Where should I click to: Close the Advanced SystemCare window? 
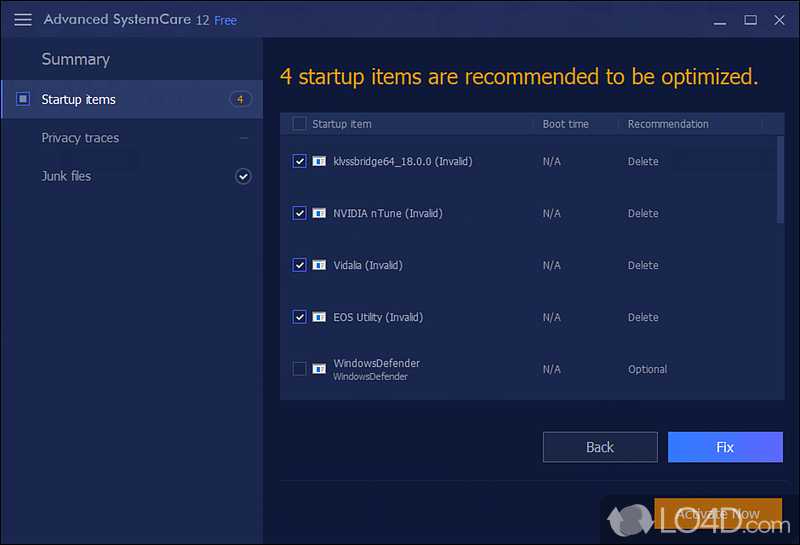click(779, 20)
